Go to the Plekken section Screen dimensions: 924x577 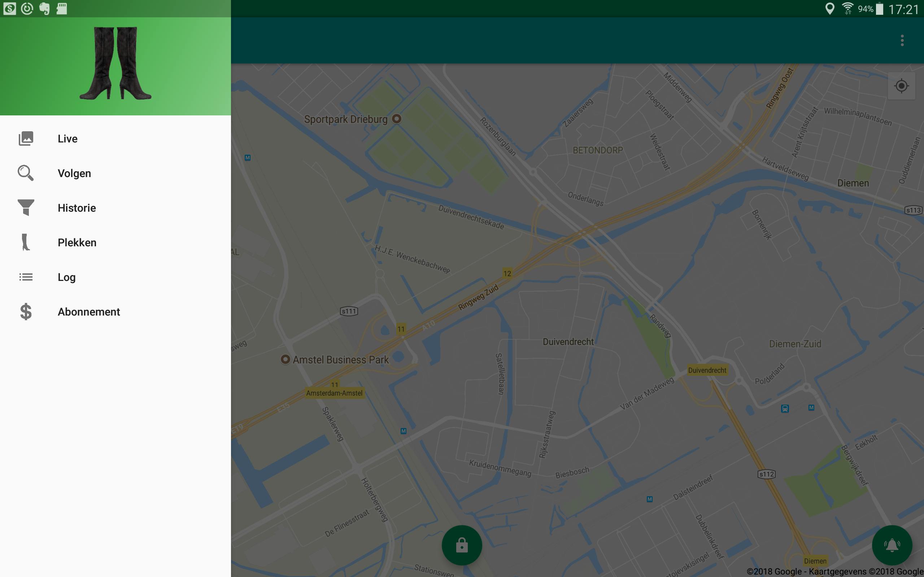tap(77, 243)
